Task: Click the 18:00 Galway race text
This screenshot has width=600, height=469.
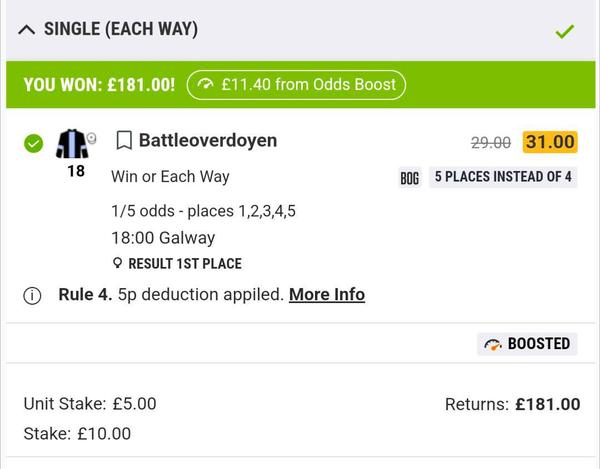Action: [163, 238]
